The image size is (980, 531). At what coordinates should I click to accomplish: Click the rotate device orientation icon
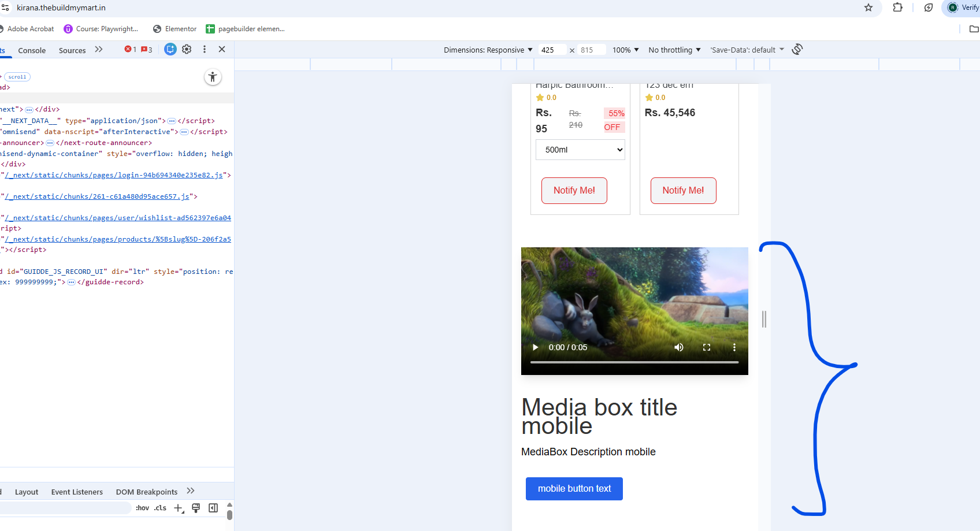coord(797,50)
